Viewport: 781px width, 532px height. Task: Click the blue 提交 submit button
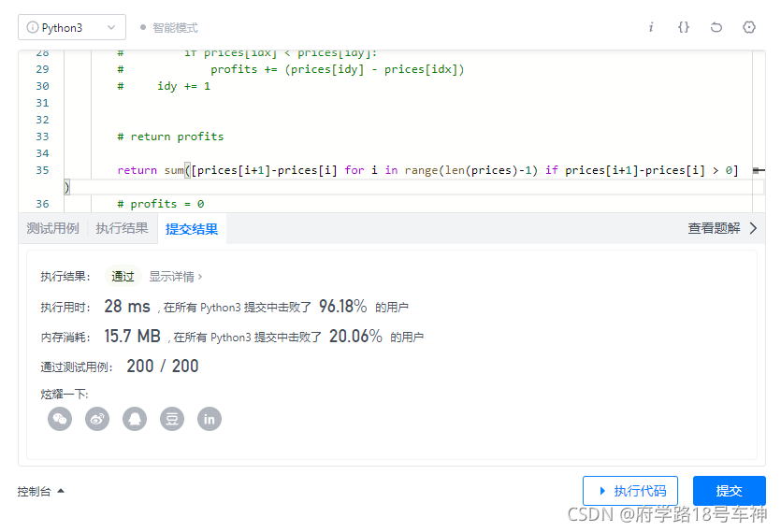(730, 491)
